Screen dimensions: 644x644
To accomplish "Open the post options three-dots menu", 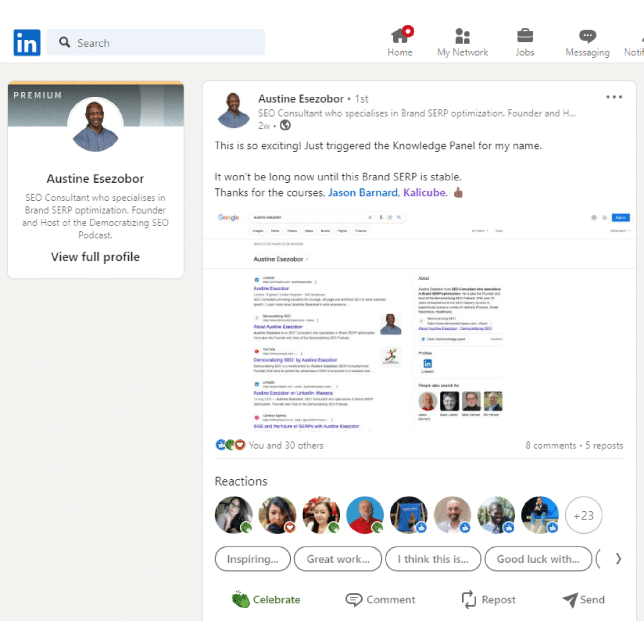I will coord(614,97).
